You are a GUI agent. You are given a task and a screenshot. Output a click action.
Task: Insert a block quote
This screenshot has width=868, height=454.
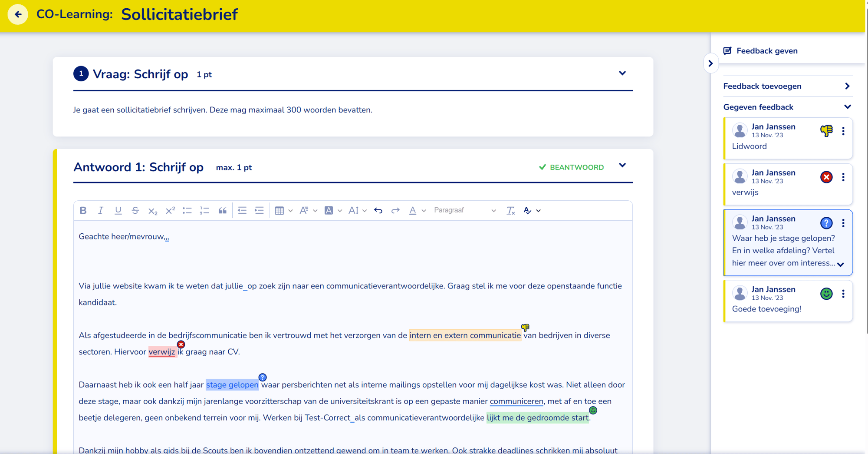(223, 210)
